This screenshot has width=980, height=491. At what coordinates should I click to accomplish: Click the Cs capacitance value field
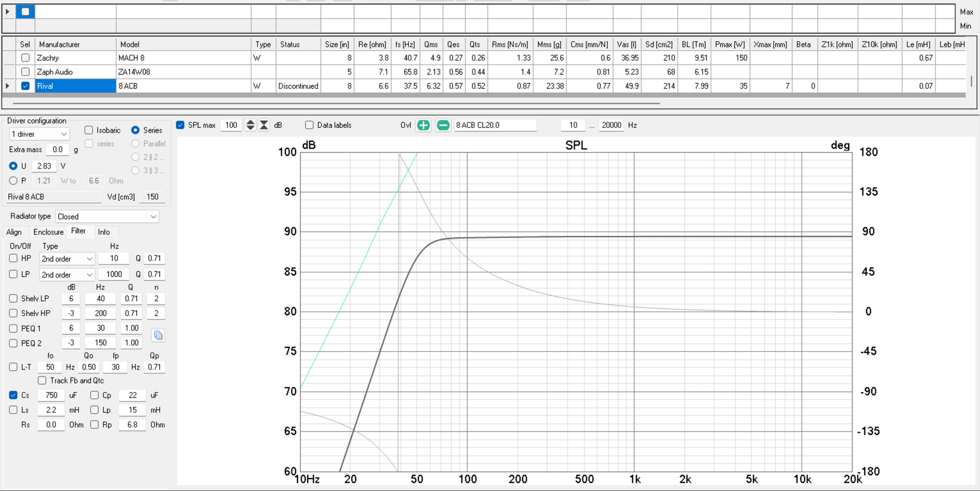(52, 395)
